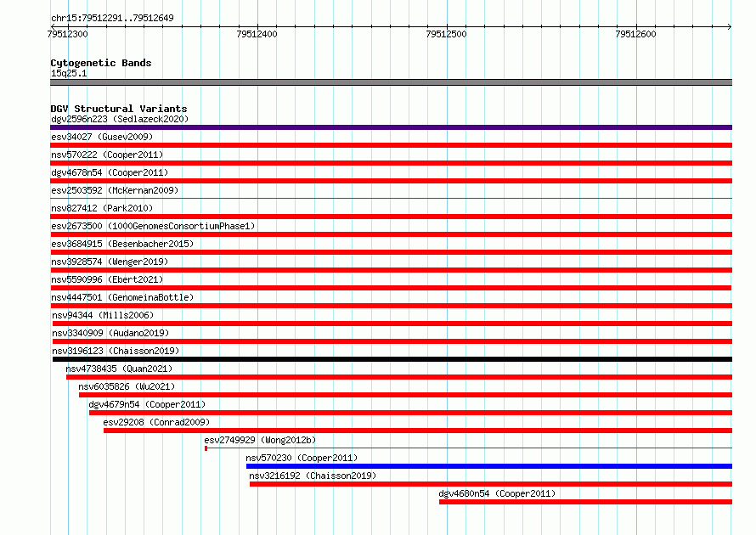Open nsv94344 (Mills2006) label
The height and width of the screenshot is (535, 756).
(103, 315)
